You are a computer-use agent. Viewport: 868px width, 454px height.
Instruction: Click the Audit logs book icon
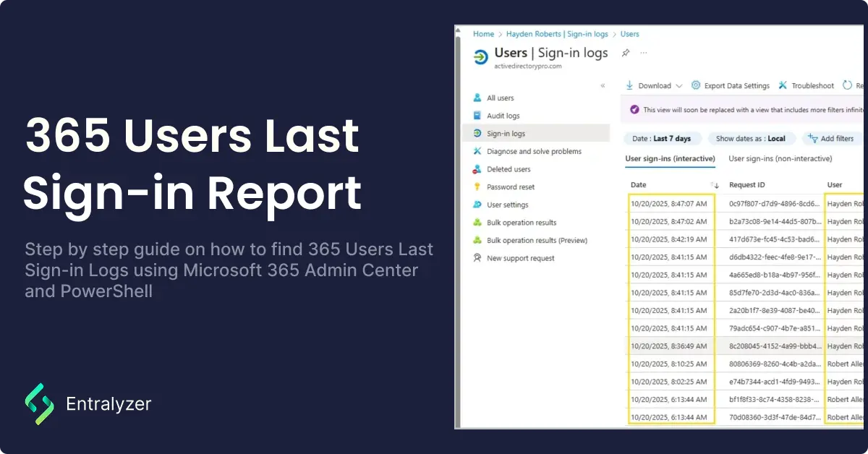[x=477, y=116]
